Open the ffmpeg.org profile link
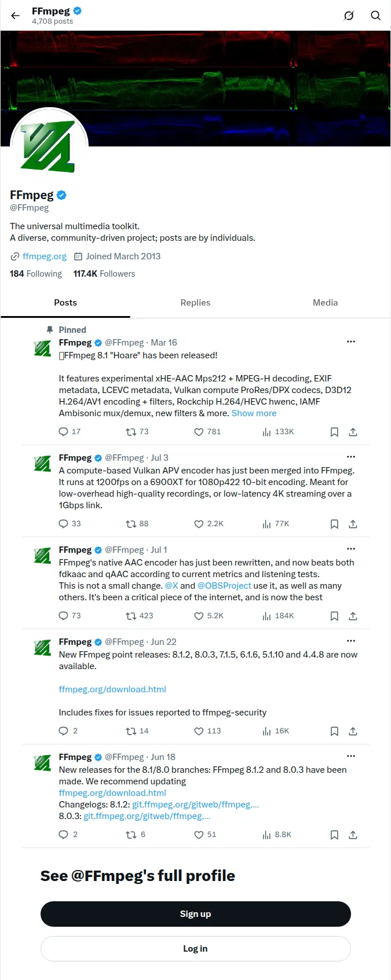 pos(45,256)
